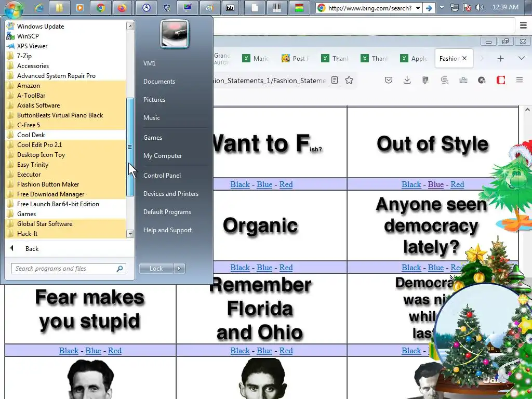
Task: Open the Action Center flag icon in the tray
Action: (x=467, y=7)
